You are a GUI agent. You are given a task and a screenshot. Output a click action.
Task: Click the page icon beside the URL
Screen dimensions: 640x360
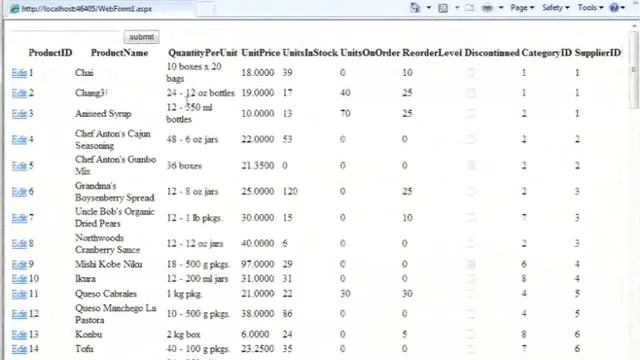tap(15, 9)
